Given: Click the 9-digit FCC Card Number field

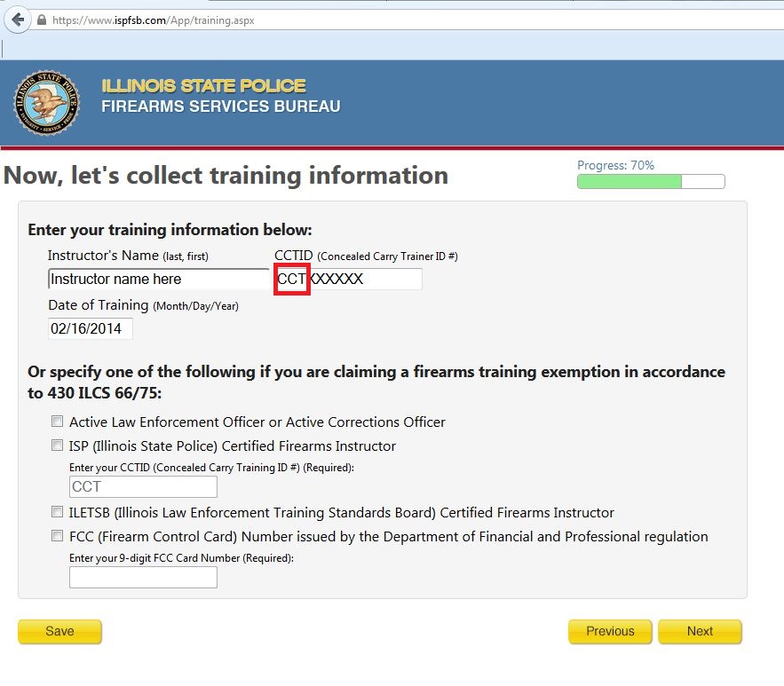Looking at the screenshot, I should 142,577.
